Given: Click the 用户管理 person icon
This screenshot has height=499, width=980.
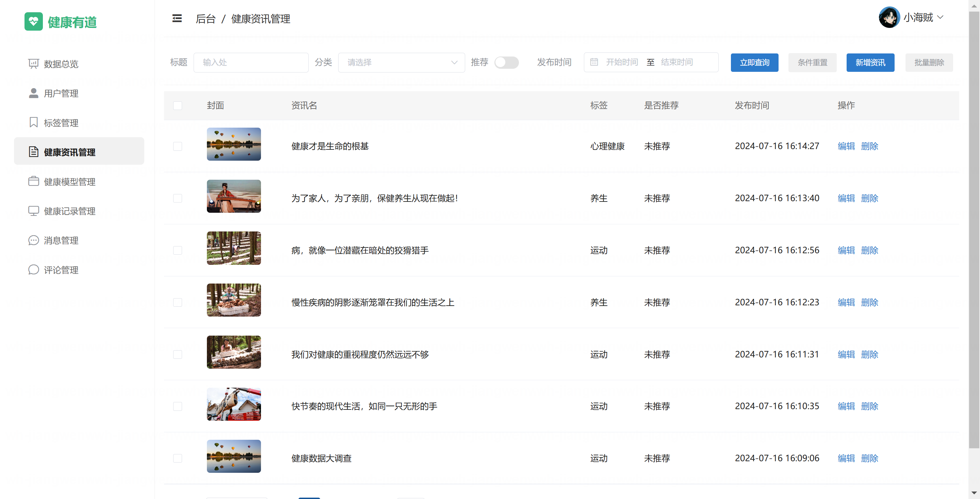Looking at the screenshot, I should pos(33,93).
